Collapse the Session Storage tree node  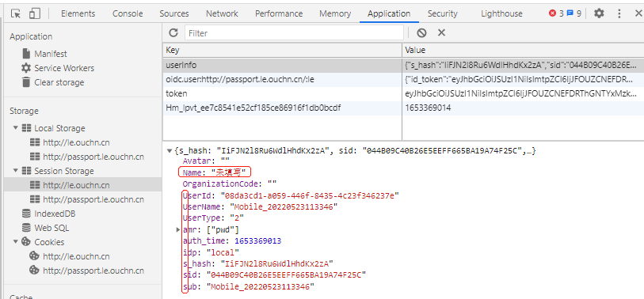coord(16,171)
